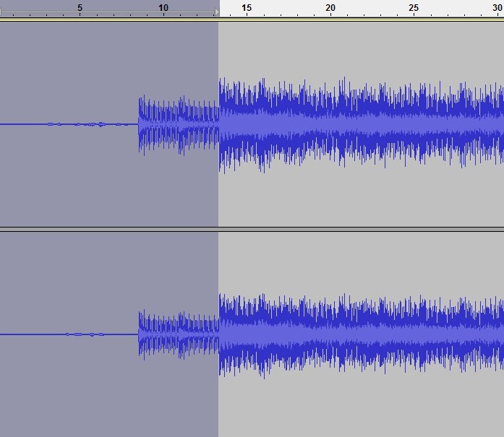The height and width of the screenshot is (437, 504).
Task: Click the divider between the two stereo channels
Action: tap(252, 229)
